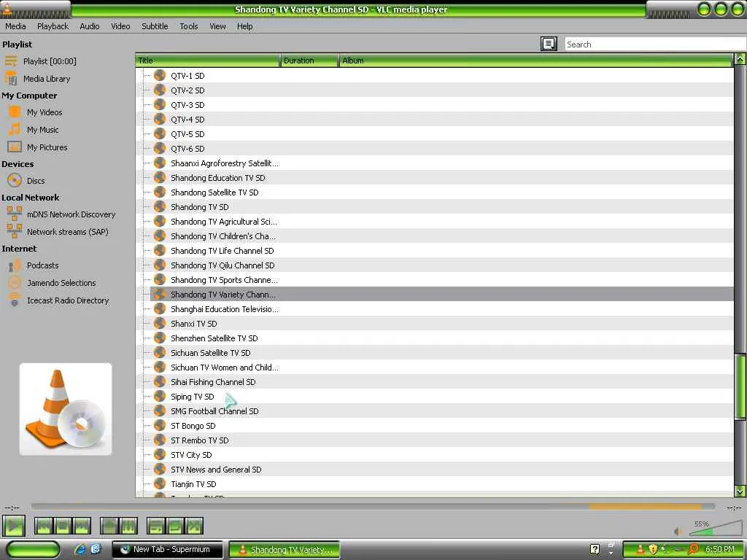Open Media Library in the sidebar
The image size is (747, 560).
pos(47,79)
